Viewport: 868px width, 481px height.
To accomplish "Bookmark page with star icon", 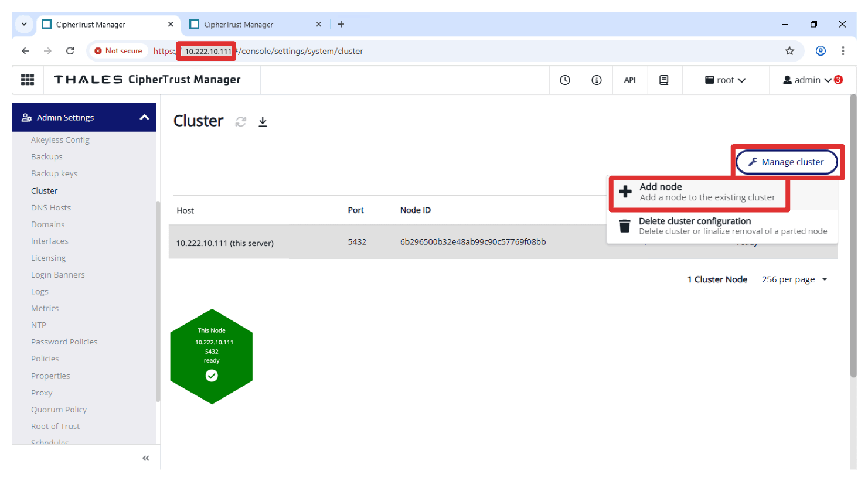I will click(790, 51).
